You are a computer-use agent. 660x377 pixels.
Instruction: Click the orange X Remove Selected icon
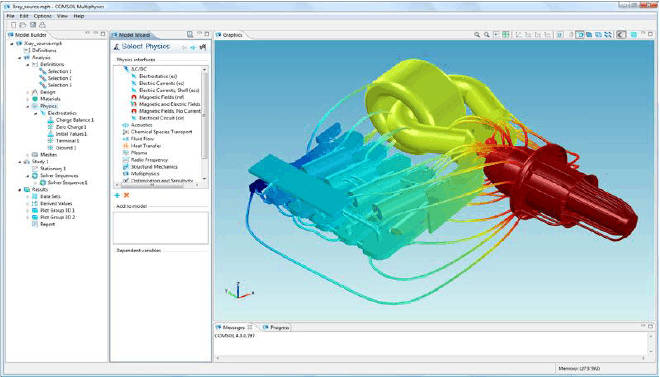tap(126, 195)
